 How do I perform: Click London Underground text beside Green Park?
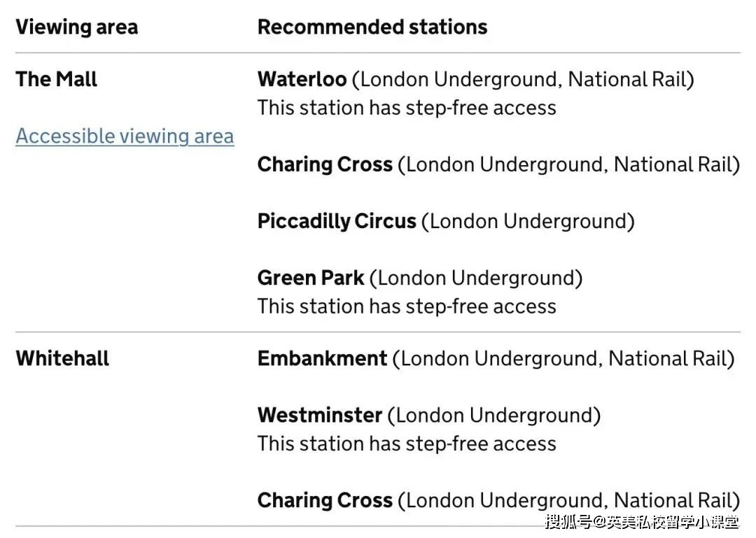476,278
